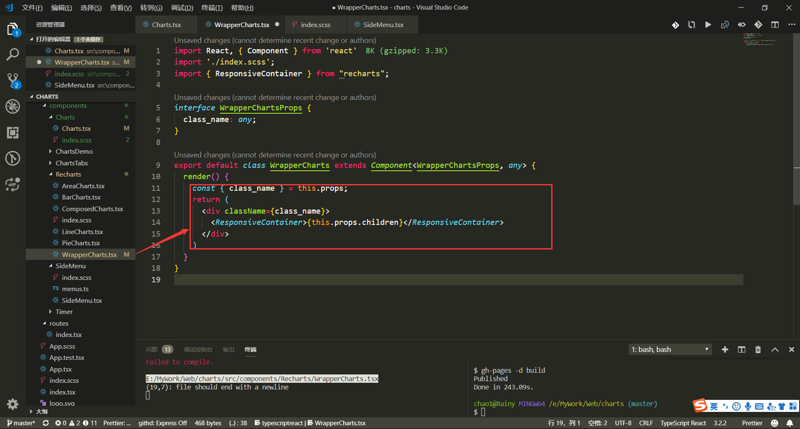Select the WrapperCharts.tsx editor tab
The width and height of the screenshot is (800, 429).
(241, 24)
